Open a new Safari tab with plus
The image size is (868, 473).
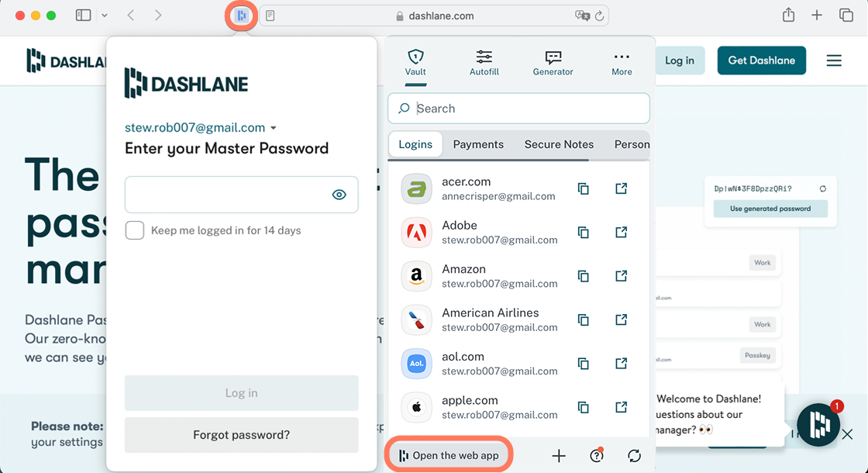click(x=817, y=16)
